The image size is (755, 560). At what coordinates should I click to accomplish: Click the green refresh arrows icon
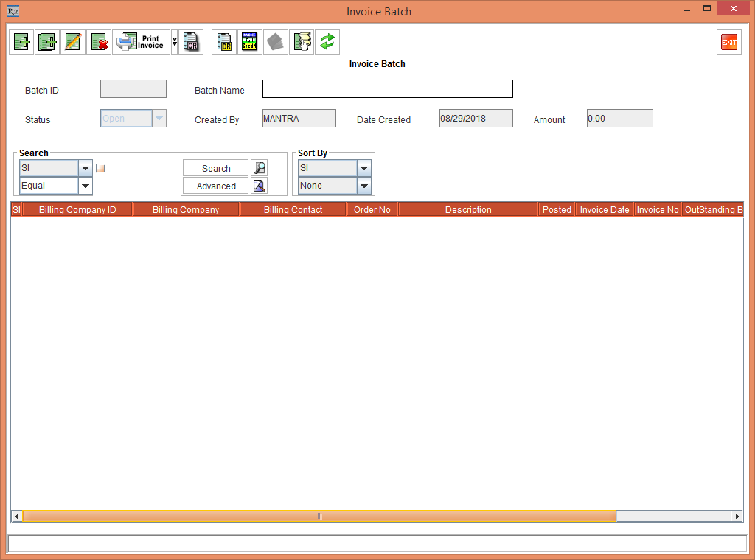(x=327, y=42)
